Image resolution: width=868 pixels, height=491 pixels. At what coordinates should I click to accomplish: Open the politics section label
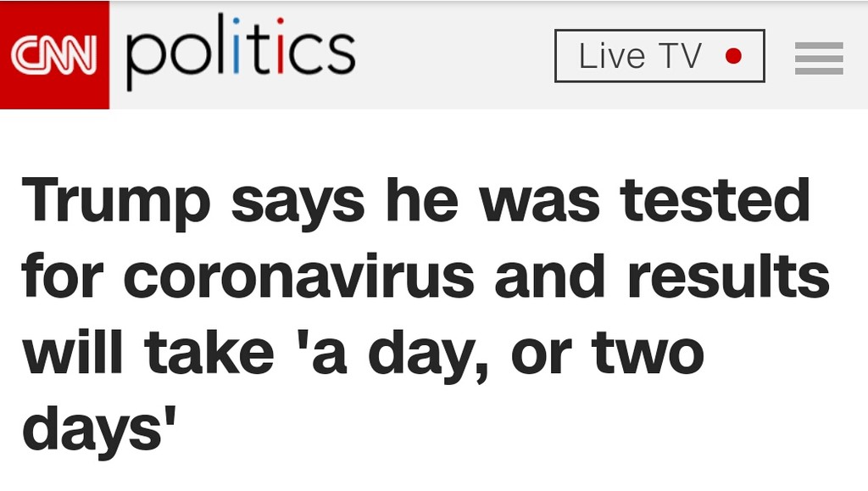240,53
